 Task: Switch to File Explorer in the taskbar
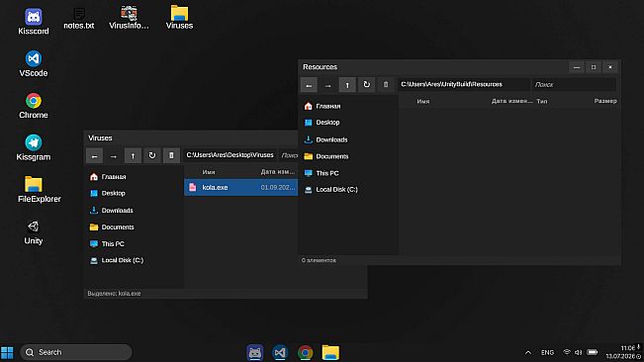coord(330,352)
